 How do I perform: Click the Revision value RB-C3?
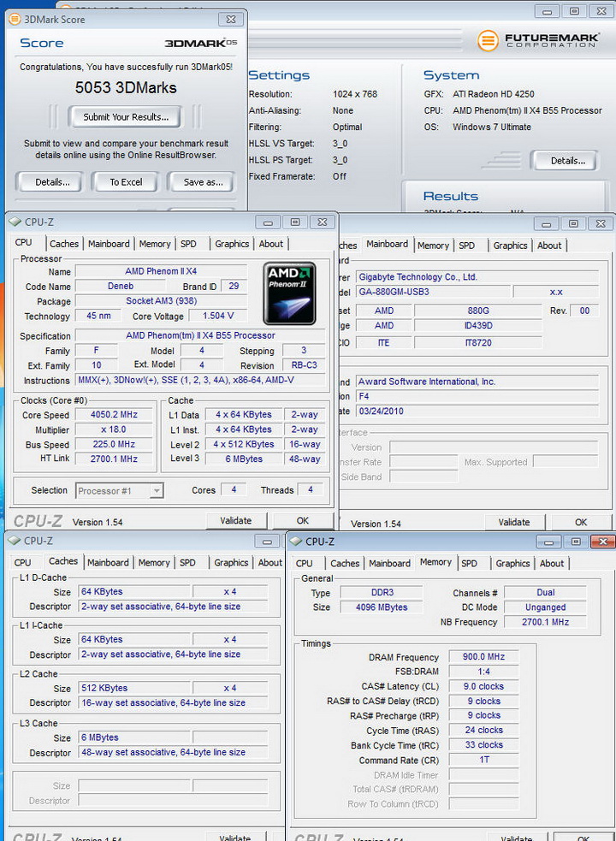[x=304, y=366]
